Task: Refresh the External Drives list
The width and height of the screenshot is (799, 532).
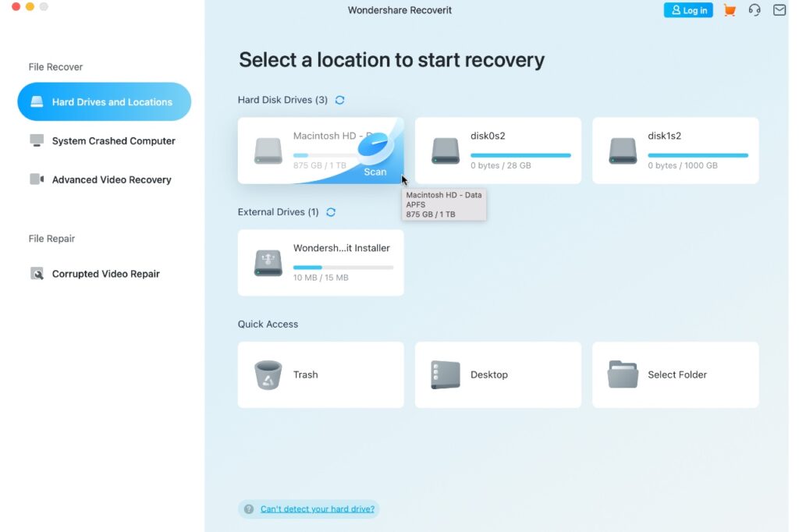Action: 331,212
